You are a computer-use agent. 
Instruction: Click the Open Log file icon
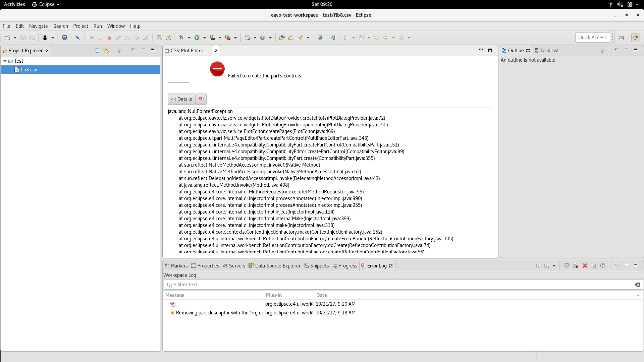594,265
